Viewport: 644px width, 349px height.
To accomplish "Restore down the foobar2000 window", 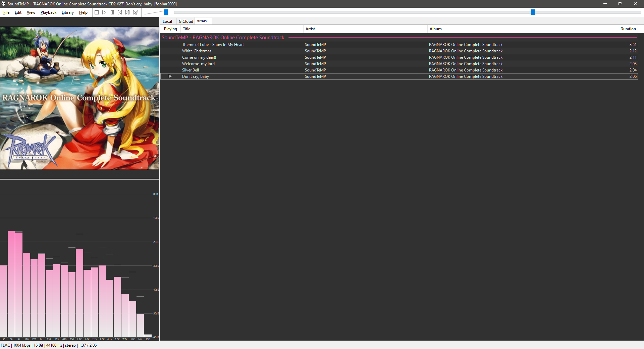I will click(x=620, y=4).
